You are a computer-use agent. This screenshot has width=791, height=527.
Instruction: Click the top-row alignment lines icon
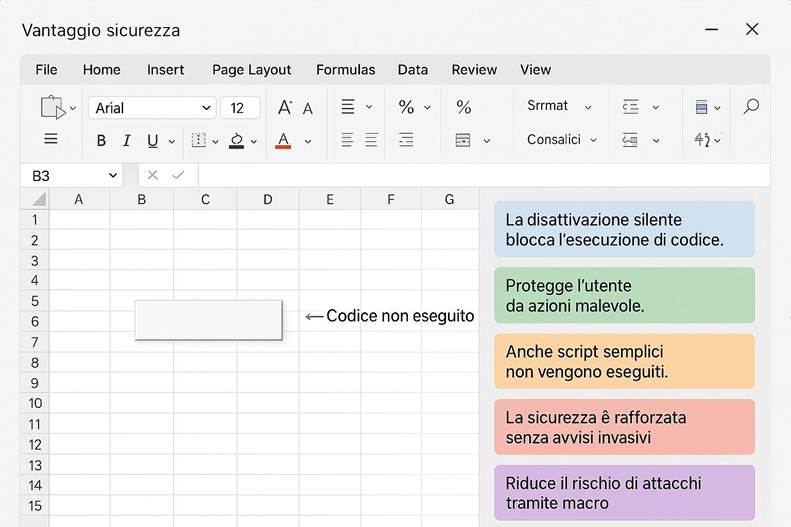click(348, 107)
